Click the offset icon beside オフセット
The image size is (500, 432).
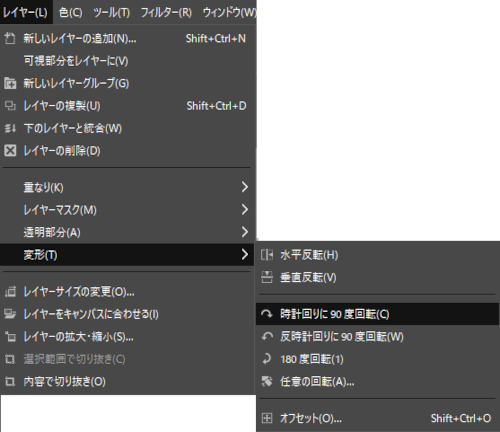(267, 418)
